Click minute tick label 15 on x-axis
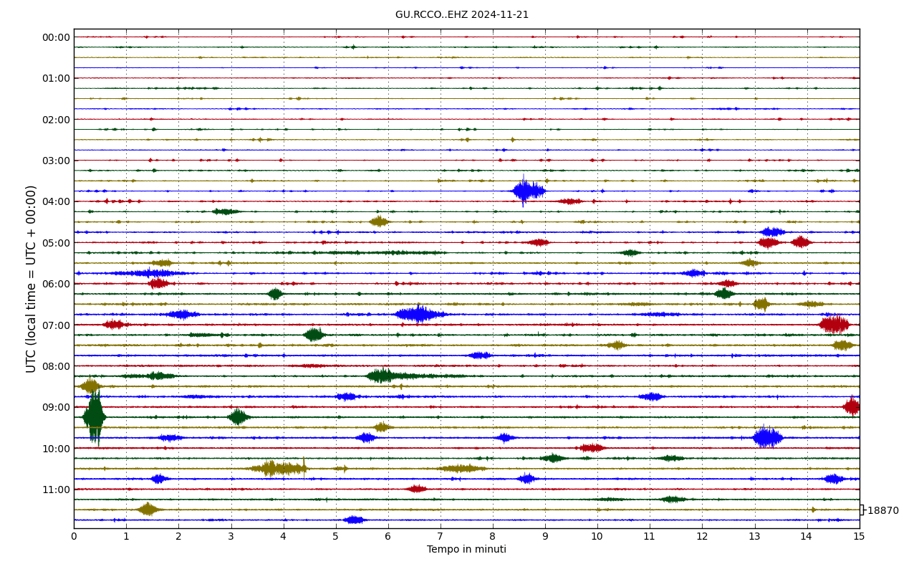This screenshot has height=587, width=924. click(x=859, y=536)
